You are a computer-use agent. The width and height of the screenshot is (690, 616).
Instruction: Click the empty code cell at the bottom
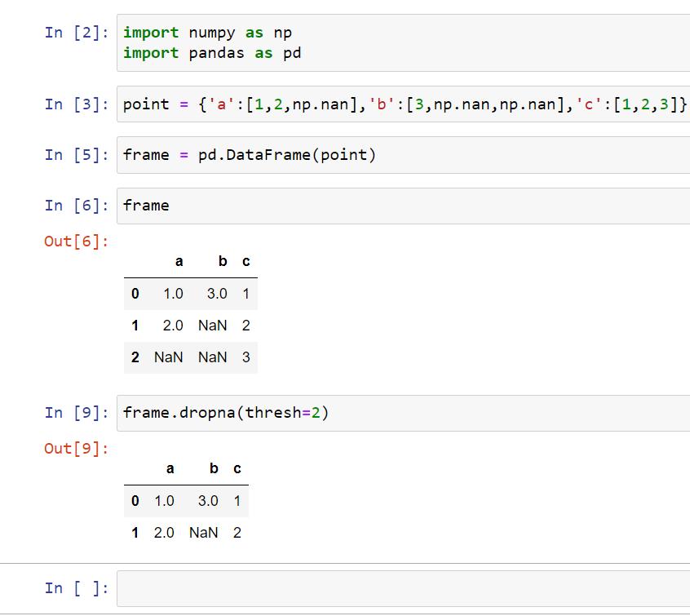pos(403,588)
